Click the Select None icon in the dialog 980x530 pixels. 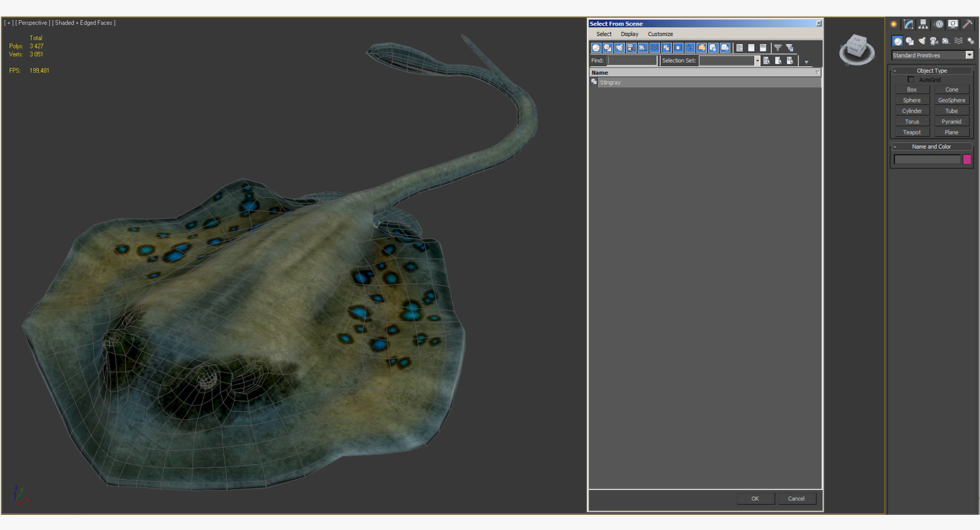point(751,48)
